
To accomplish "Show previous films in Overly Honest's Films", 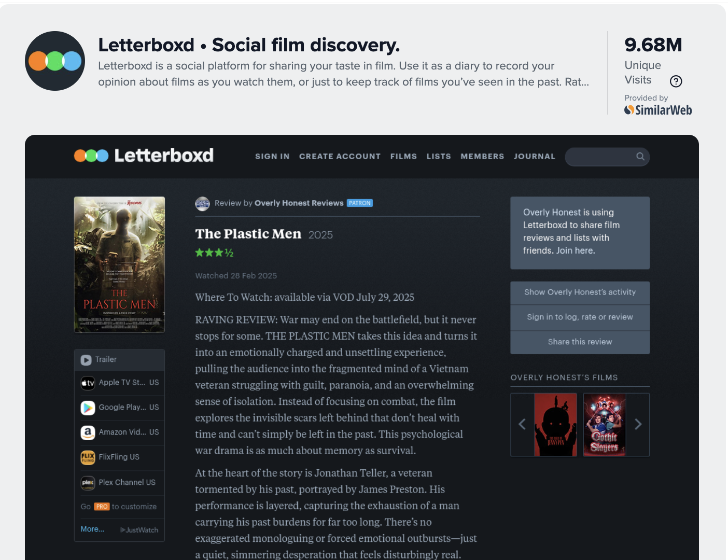I will 522,424.
